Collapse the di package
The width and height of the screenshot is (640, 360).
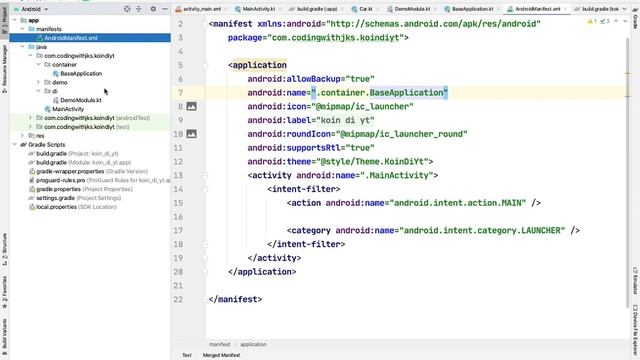point(38,91)
